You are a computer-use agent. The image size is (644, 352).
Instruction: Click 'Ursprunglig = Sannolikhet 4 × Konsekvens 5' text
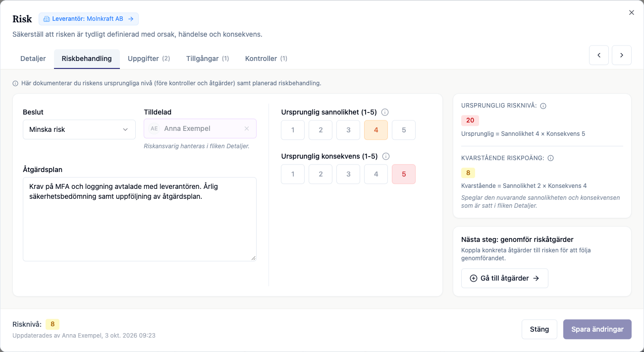point(523,134)
